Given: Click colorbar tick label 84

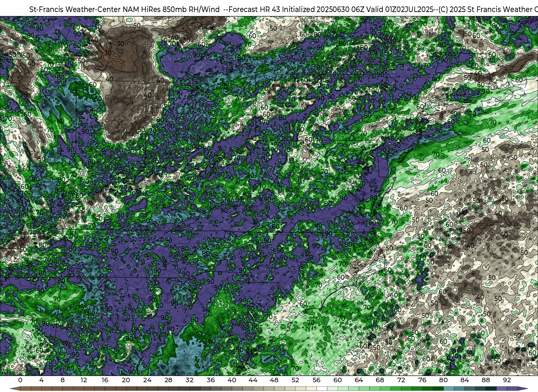Looking at the screenshot, I should pos(465,380).
